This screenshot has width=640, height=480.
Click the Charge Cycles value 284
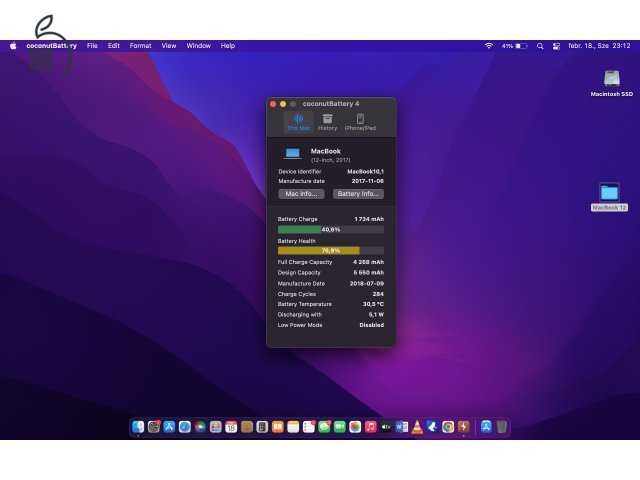[x=378, y=294]
